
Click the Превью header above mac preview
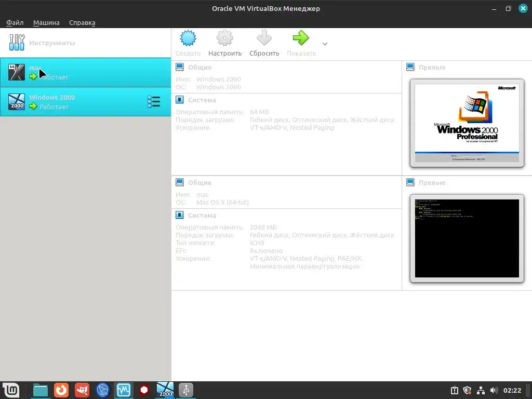432,182
